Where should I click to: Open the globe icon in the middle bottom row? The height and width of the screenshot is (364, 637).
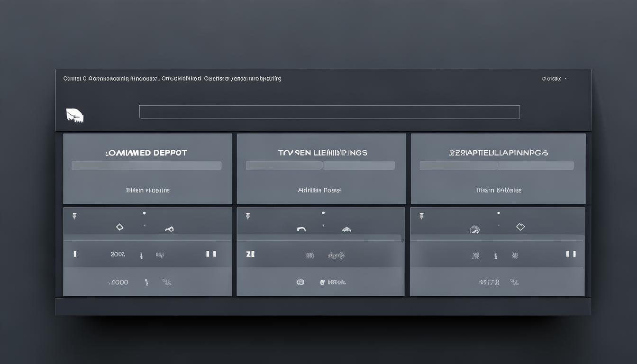tap(300, 282)
